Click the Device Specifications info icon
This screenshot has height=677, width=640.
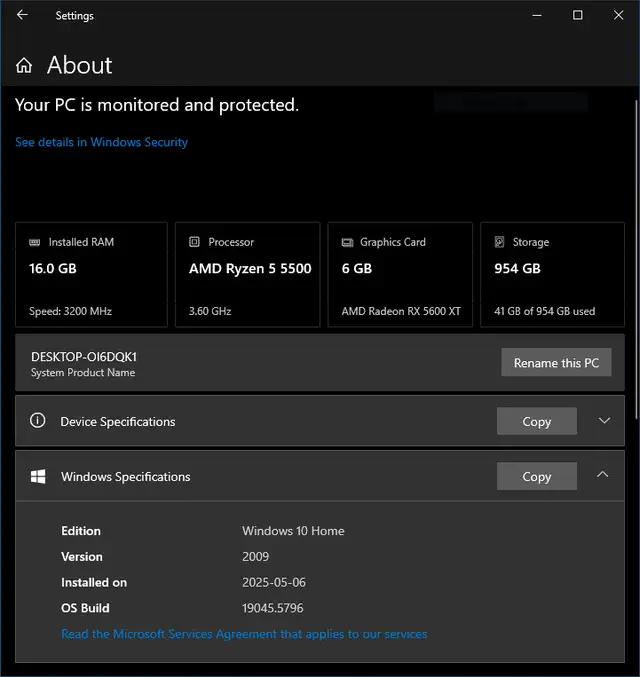tap(38, 420)
